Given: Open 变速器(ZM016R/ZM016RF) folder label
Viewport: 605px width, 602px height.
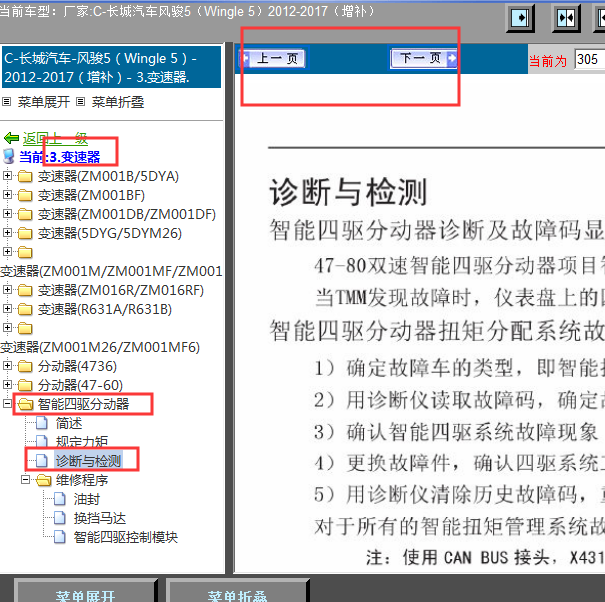Looking at the screenshot, I should [x=121, y=290].
